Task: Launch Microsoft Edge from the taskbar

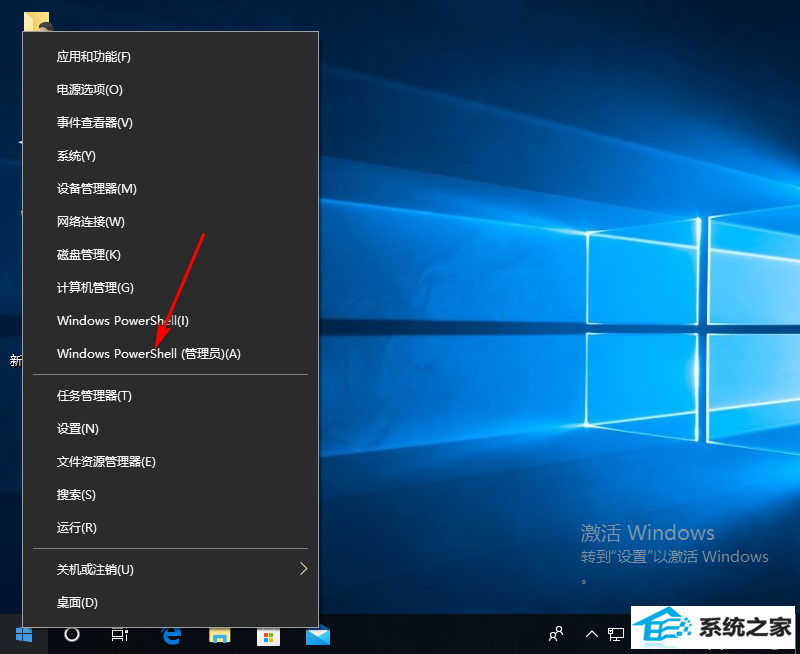Action: (x=171, y=635)
